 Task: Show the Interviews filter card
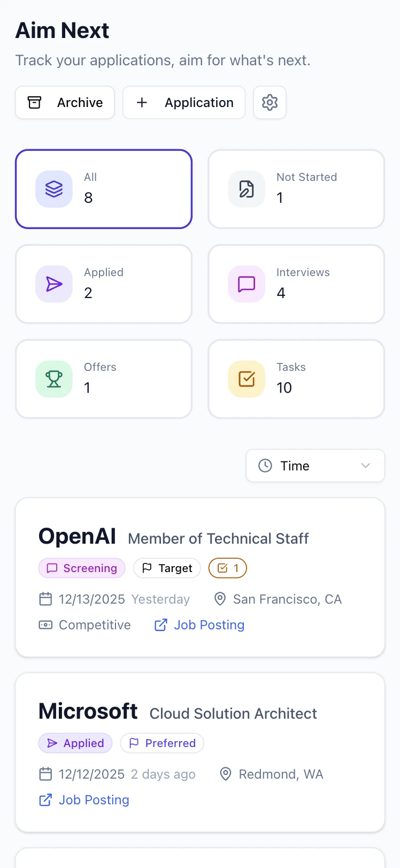point(296,284)
